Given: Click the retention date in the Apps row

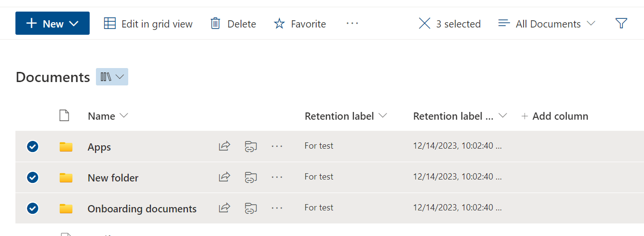Looking at the screenshot, I should (x=457, y=146).
